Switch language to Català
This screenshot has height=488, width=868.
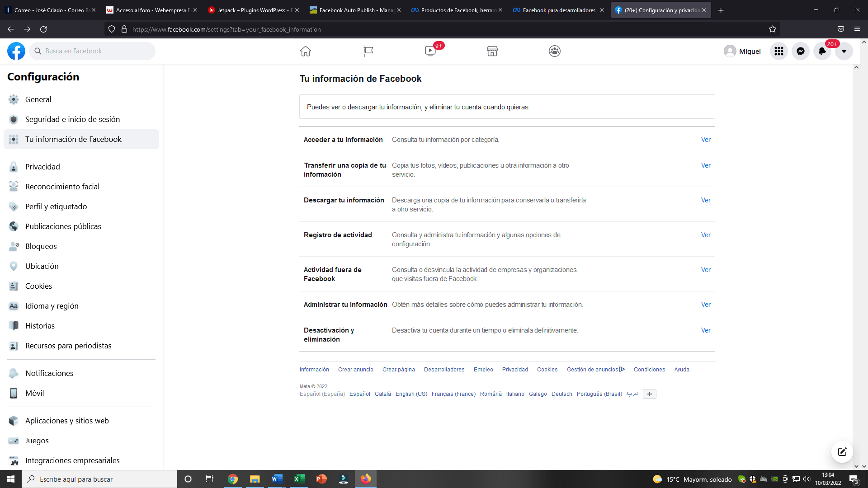[383, 394]
